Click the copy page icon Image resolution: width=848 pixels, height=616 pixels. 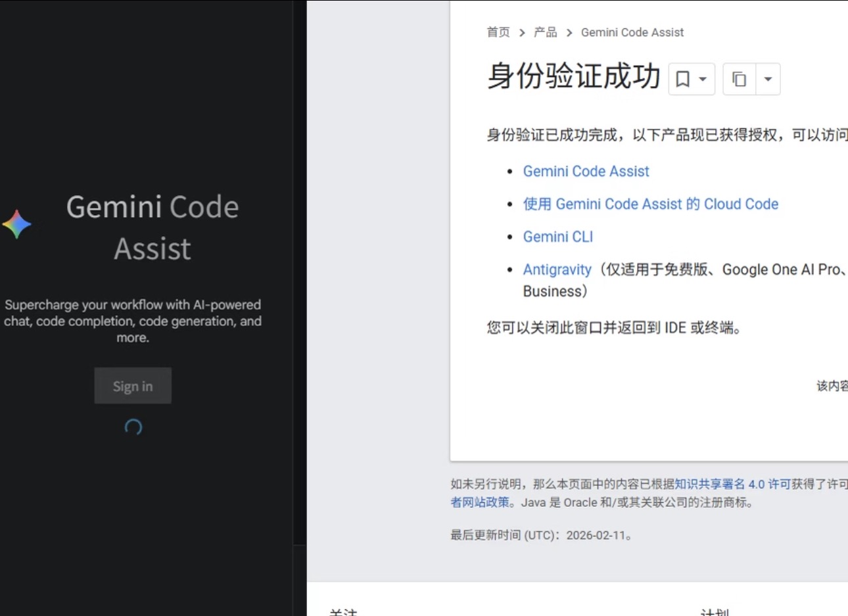pyautogui.click(x=740, y=80)
